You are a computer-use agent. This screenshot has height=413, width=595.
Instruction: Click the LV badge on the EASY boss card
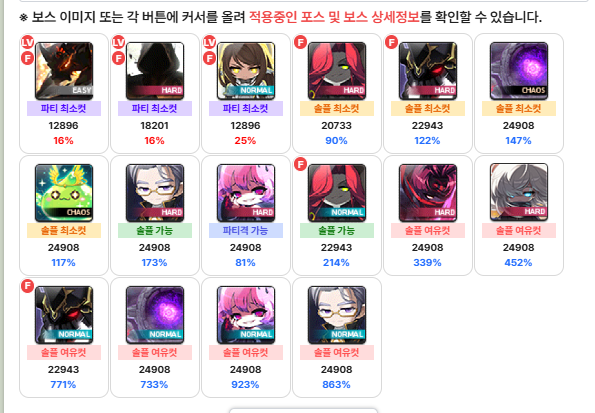[x=27, y=42]
